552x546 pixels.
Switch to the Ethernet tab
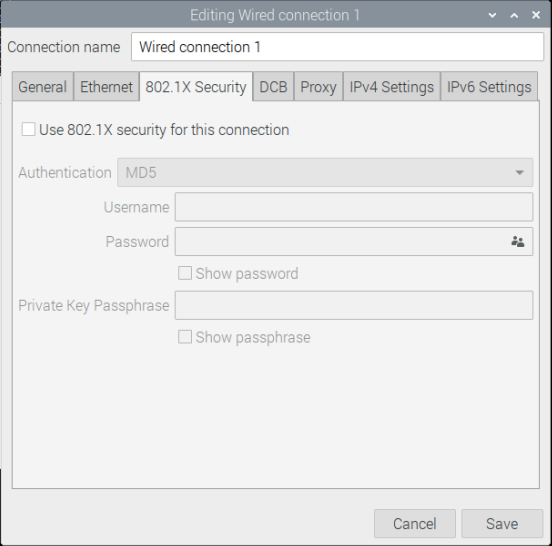coord(106,87)
